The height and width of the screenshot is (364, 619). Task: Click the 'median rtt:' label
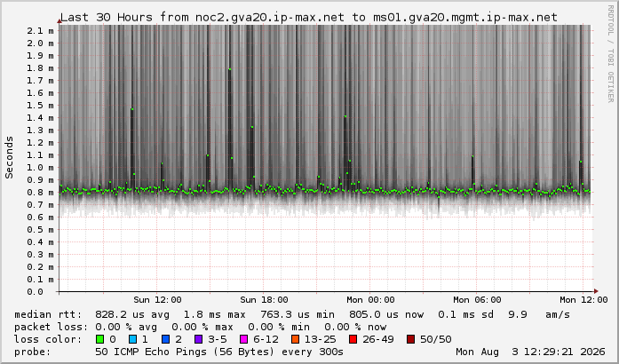point(49,314)
